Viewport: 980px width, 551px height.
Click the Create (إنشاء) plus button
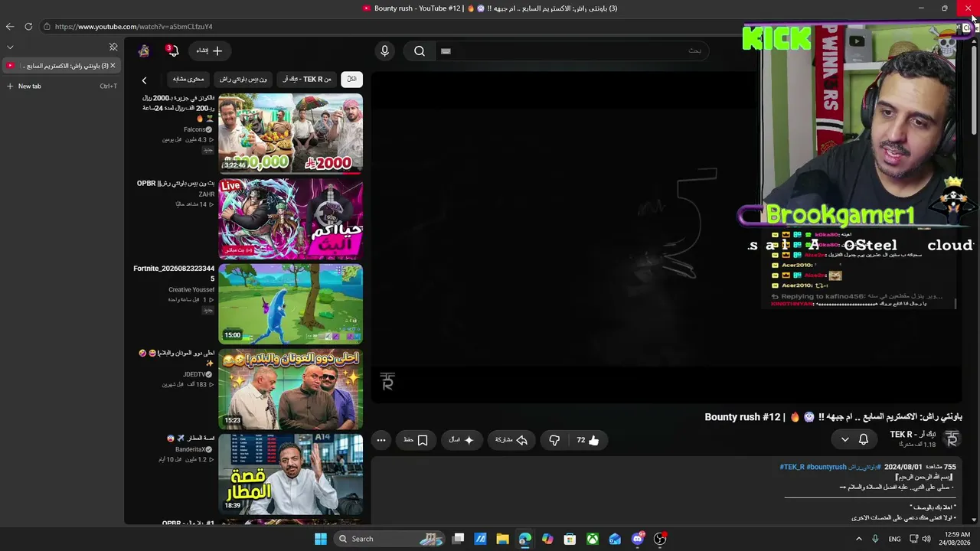(209, 51)
